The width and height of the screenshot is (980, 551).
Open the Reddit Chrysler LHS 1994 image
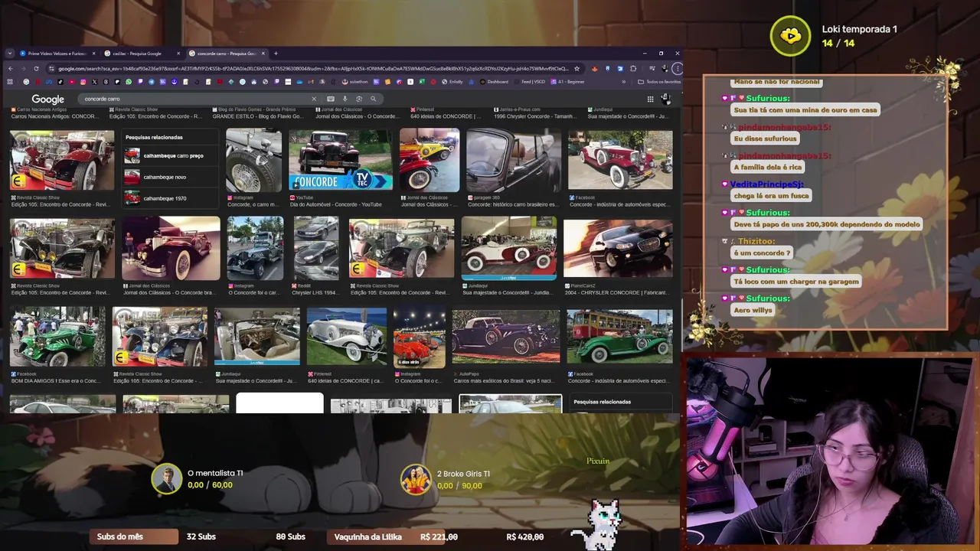pyautogui.click(x=315, y=249)
